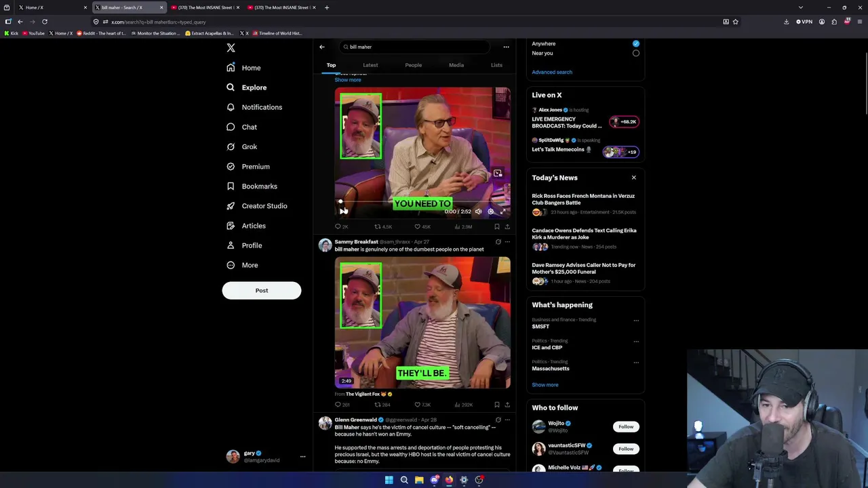Repost the Sammy Breakfast post with 284 reposts
868x488 pixels.
(x=382, y=405)
